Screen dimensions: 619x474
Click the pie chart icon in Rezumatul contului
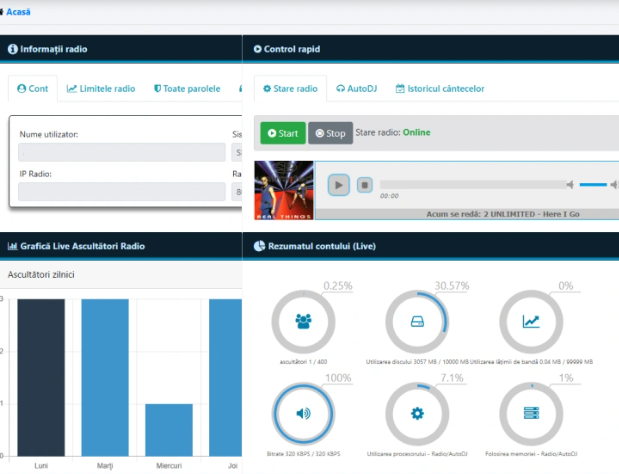click(259, 246)
